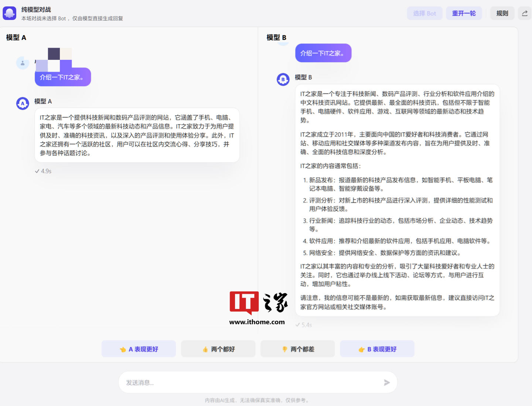
Task: Click the Model A avatar icon
Action: [x=23, y=103]
